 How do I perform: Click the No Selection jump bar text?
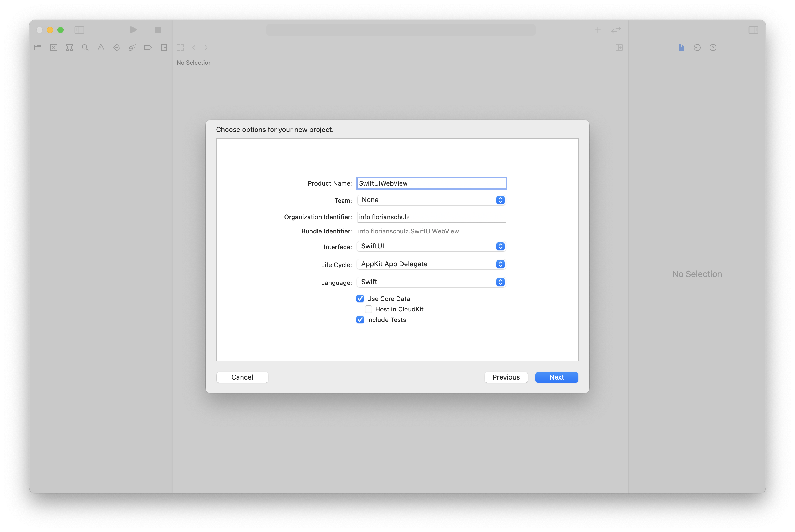click(194, 63)
